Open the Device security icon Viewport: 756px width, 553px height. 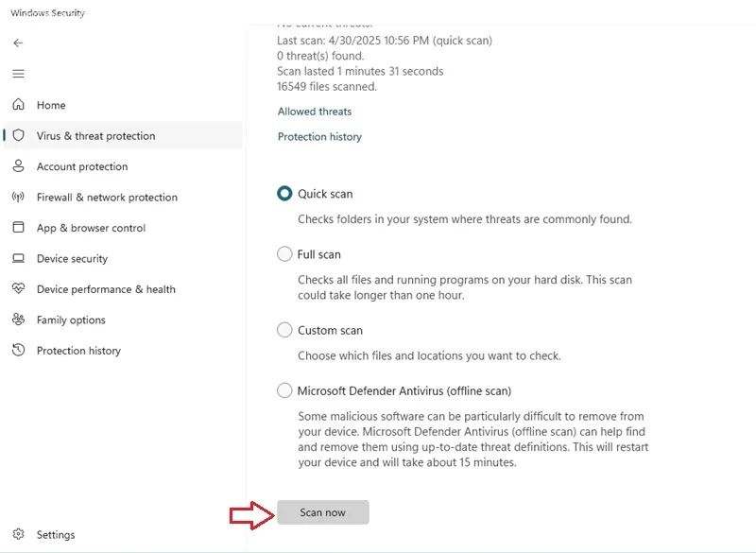(18, 258)
